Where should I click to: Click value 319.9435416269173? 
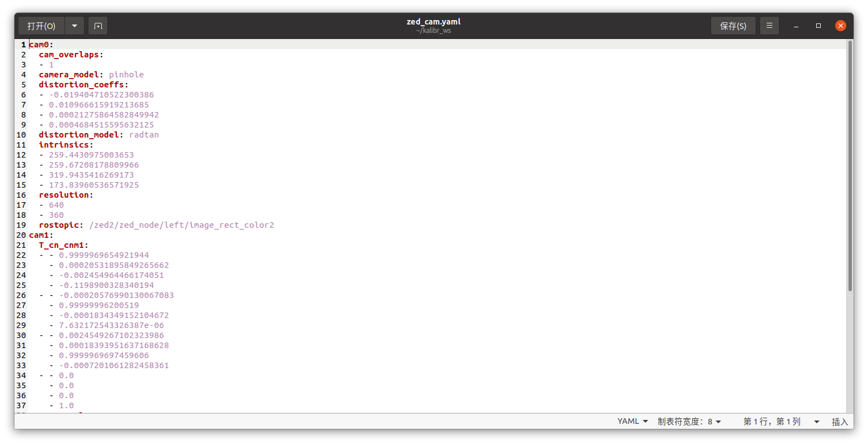coord(91,175)
